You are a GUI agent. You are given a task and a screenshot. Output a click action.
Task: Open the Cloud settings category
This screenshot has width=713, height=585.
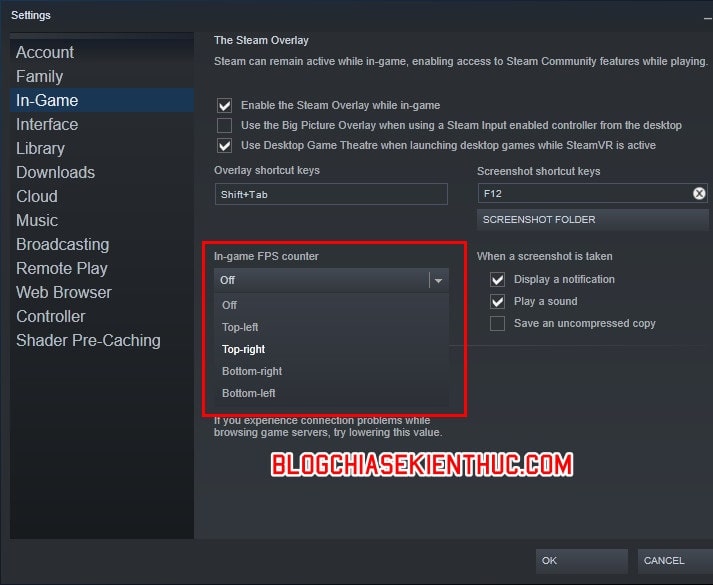(102, 196)
